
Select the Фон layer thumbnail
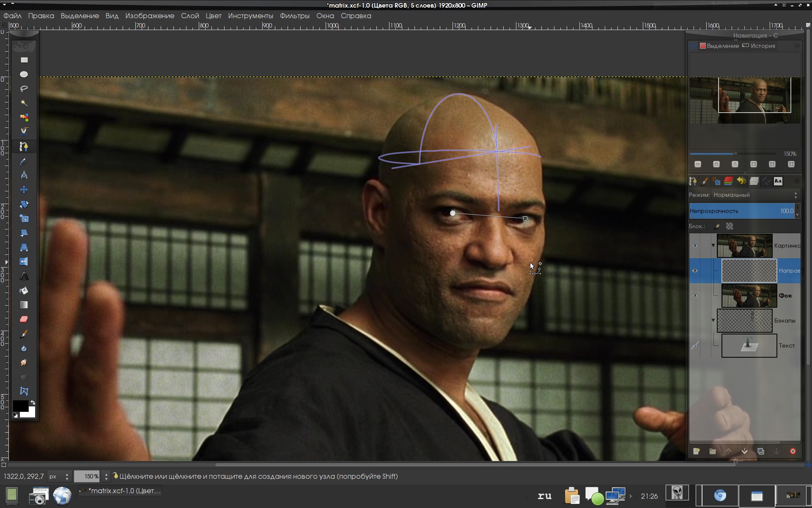point(749,295)
